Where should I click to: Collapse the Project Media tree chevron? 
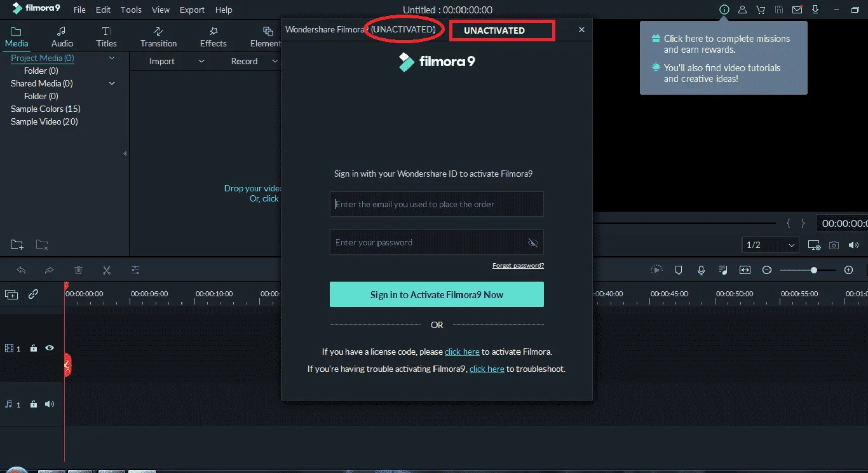pos(112,58)
